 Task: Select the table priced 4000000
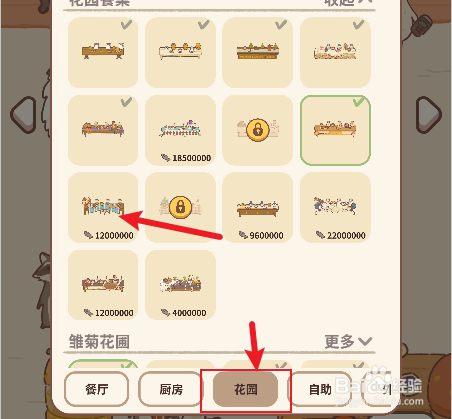[180, 285]
